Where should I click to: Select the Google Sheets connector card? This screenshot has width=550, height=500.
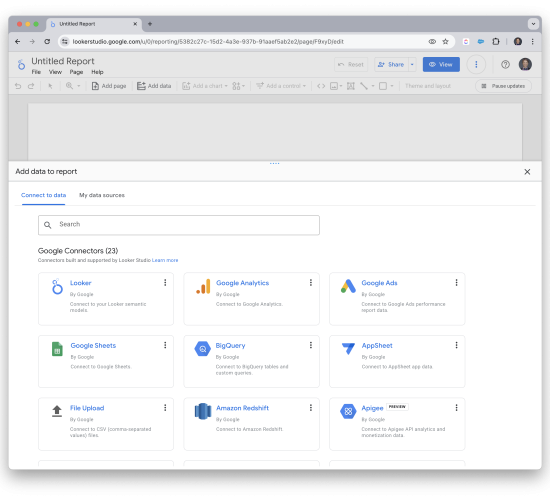click(x=106, y=361)
